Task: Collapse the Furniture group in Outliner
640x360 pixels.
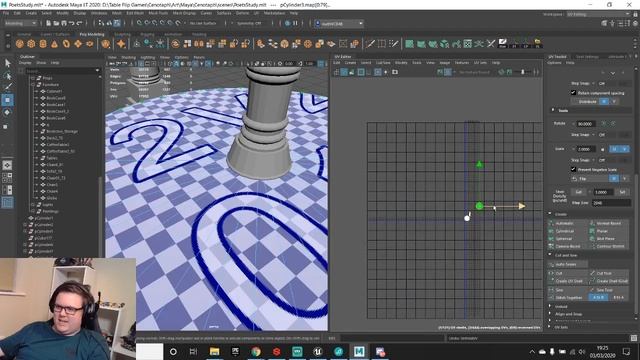Action: pyautogui.click(x=33, y=84)
